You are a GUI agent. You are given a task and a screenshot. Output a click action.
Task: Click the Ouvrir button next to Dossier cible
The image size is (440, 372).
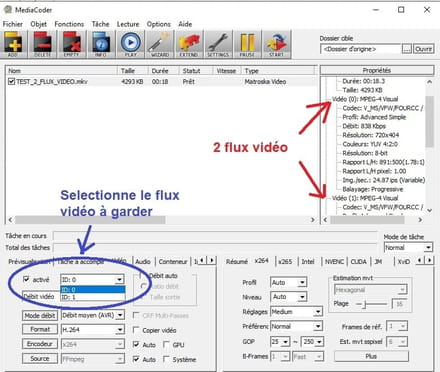(x=424, y=49)
